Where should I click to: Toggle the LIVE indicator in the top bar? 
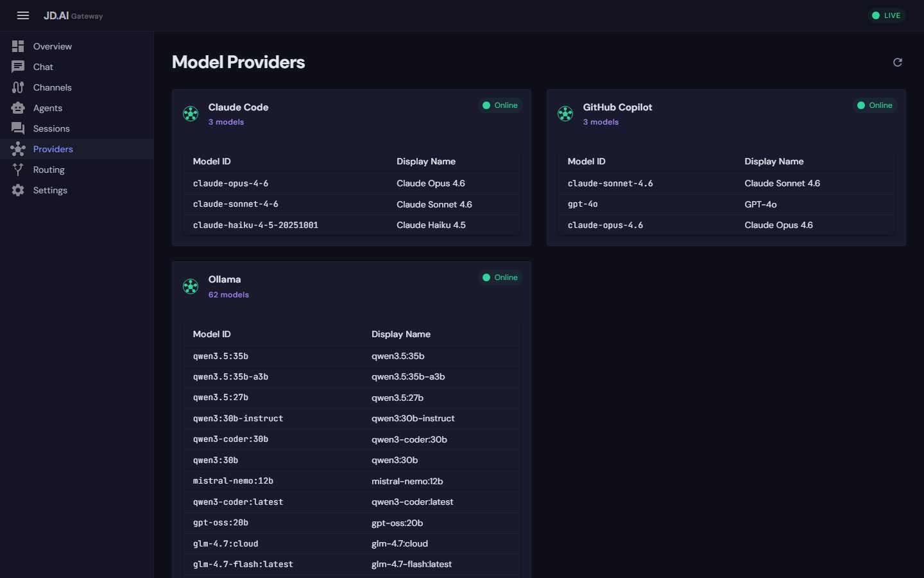point(886,15)
